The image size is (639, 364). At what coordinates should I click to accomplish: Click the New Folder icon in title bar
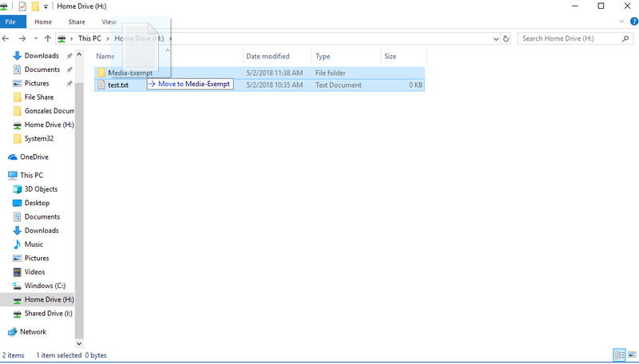click(35, 6)
